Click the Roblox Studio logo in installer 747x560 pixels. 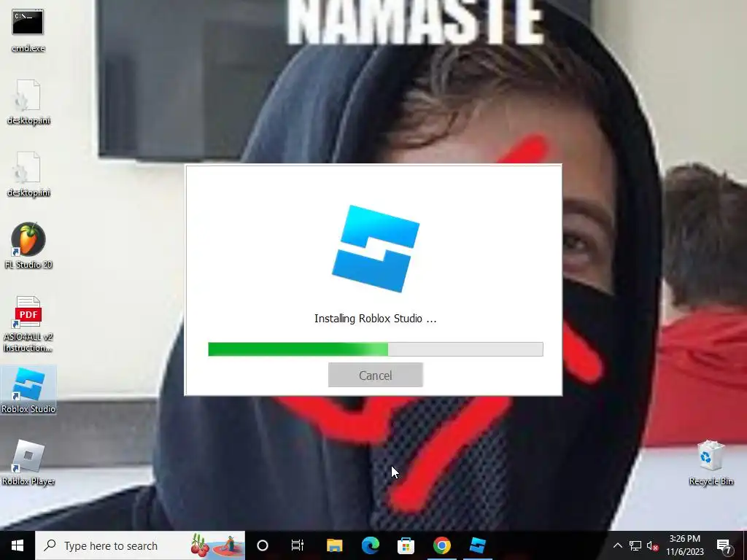tap(376, 249)
